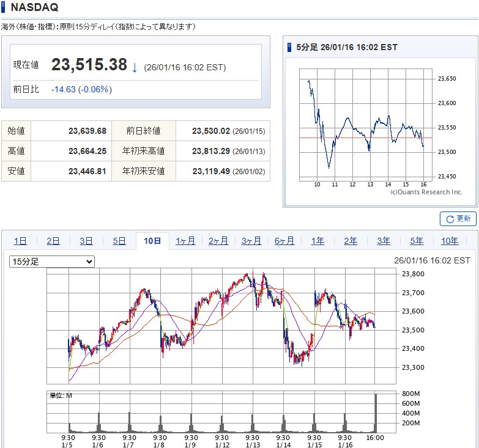Switch to the 3年 chart tab

(384, 241)
